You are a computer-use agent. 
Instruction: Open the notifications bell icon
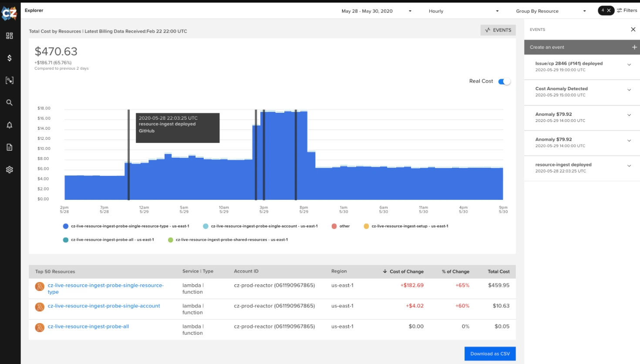[x=9, y=125]
